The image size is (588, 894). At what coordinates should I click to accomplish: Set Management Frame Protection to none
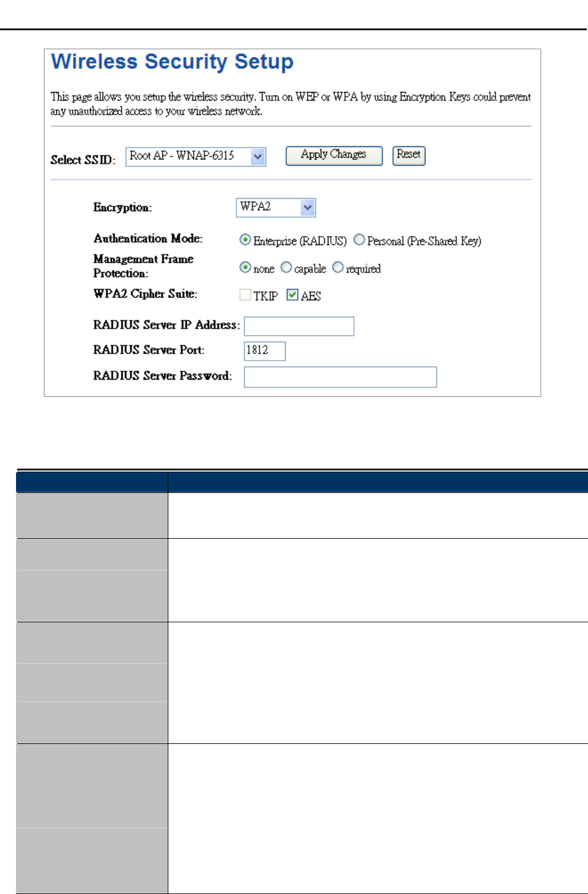tap(245, 268)
